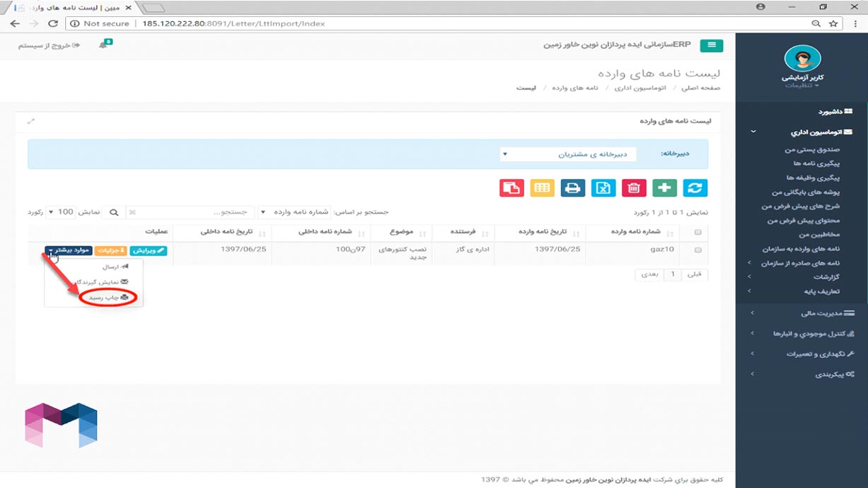Viewport: 868px width, 488px height.
Task: Click the Excel export icon
Action: pyautogui.click(x=603, y=188)
